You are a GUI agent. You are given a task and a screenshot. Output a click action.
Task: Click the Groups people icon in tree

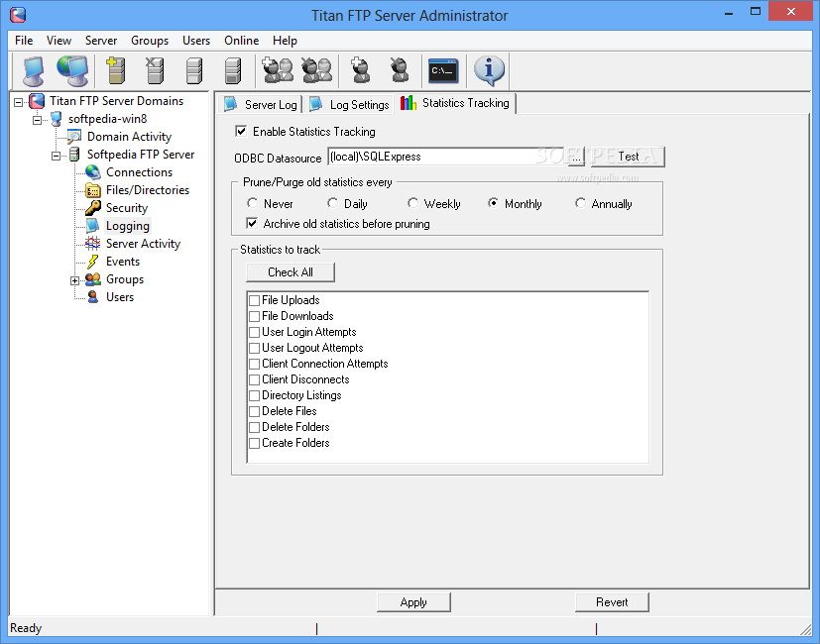click(x=92, y=279)
